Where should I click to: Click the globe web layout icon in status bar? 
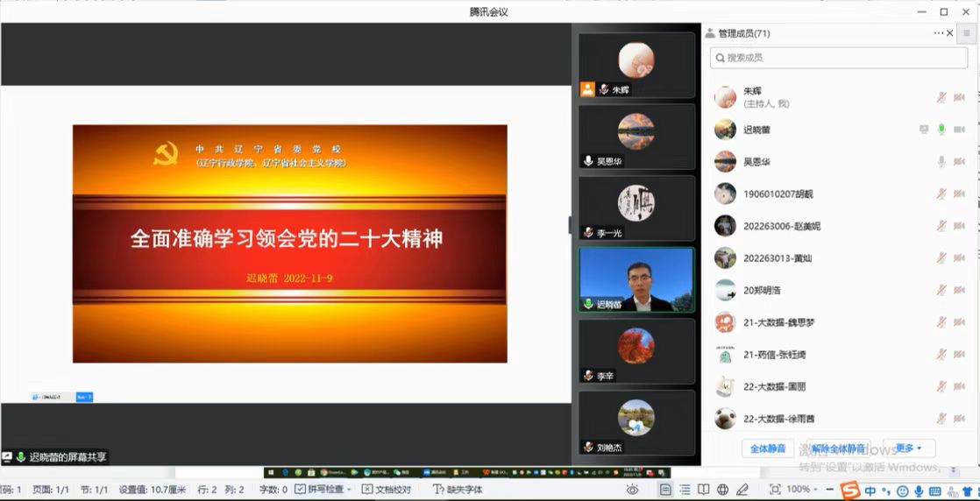722,490
